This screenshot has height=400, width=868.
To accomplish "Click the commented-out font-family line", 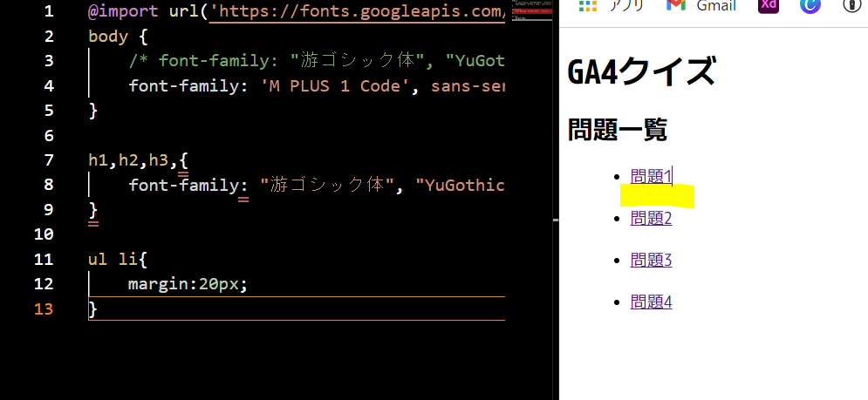I will pyautogui.click(x=317, y=61).
